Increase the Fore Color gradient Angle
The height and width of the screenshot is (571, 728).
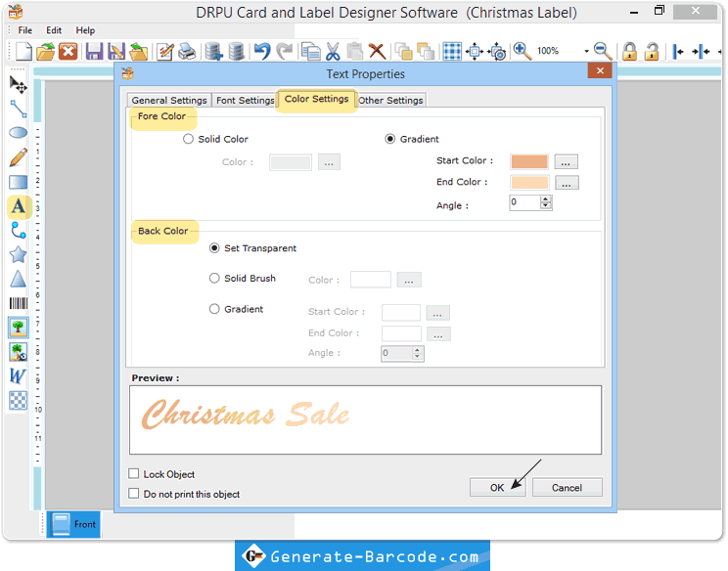tap(546, 199)
